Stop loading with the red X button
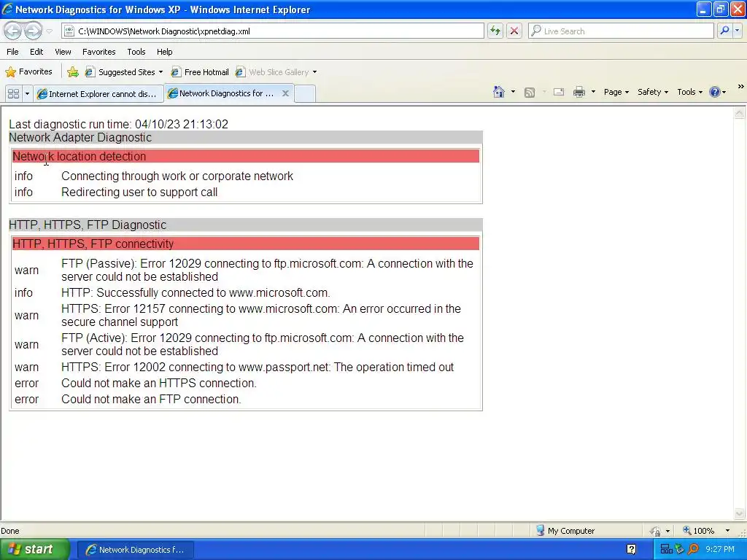The height and width of the screenshot is (560, 747). point(514,31)
